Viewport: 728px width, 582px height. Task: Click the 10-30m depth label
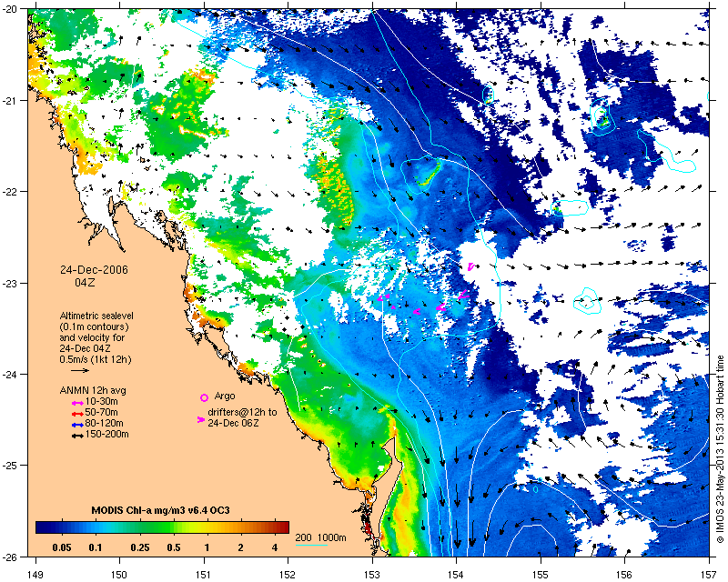pyautogui.click(x=102, y=402)
